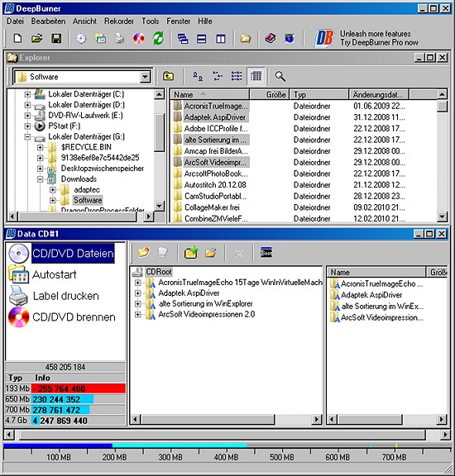Image resolution: width=455 pixels, height=476 pixels.
Task: Click the Explorer tree vertical scrollbar thumb
Action: (x=159, y=131)
